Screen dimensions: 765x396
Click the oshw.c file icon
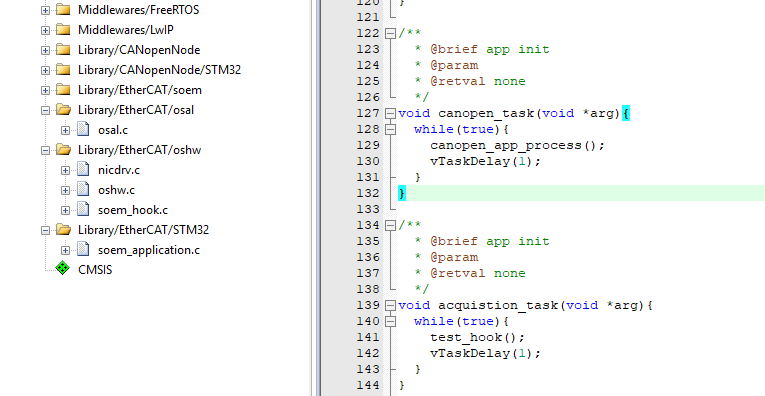(83, 189)
